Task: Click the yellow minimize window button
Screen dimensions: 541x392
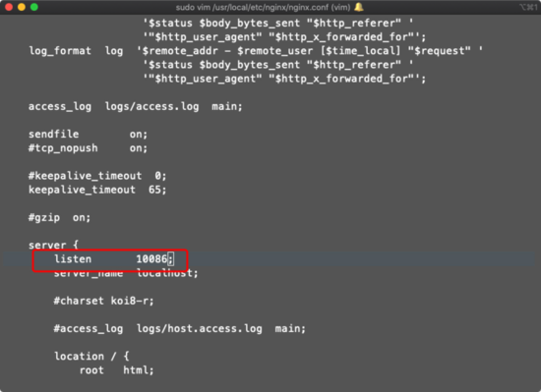Action: (x=22, y=7)
